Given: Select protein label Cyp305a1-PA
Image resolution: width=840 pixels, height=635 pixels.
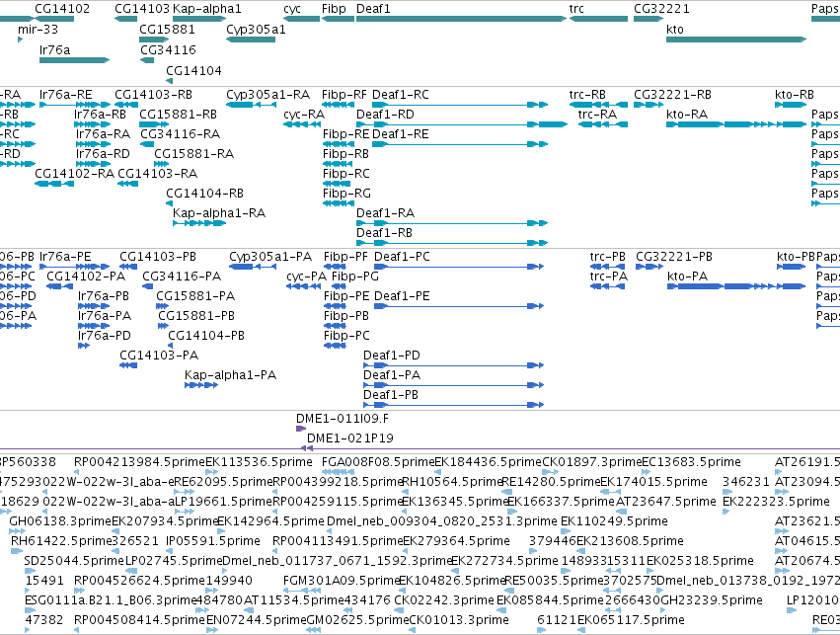Looking at the screenshot, I should (270, 257).
